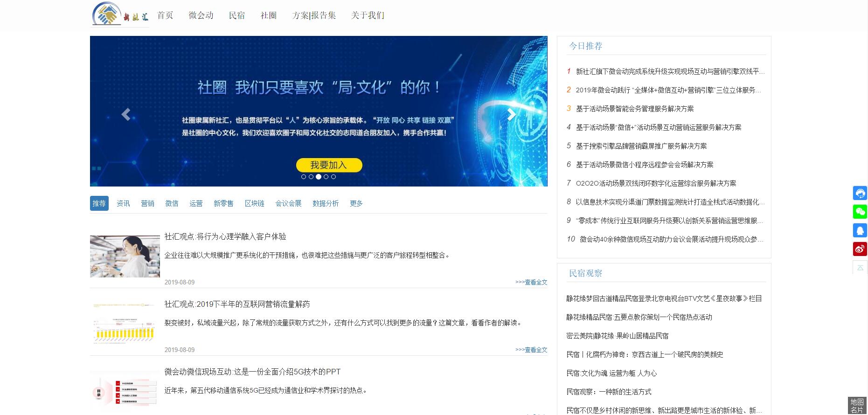The image size is (868, 415).
Task: Click the woman shopping article thumbnail
Action: click(125, 256)
